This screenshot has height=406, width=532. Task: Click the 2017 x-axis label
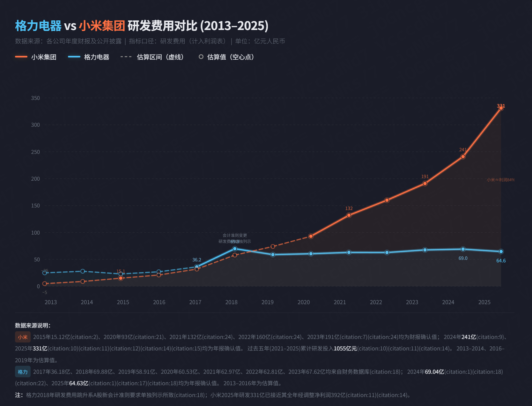click(195, 302)
